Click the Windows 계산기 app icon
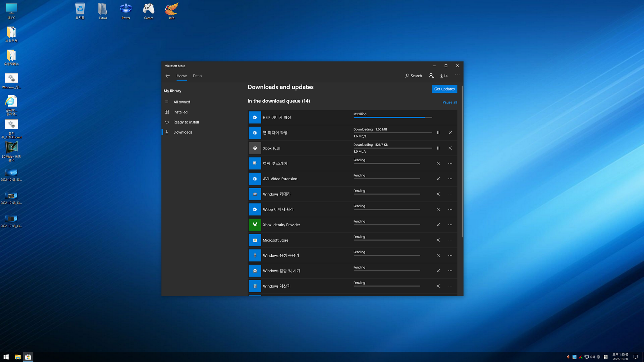 point(255,286)
